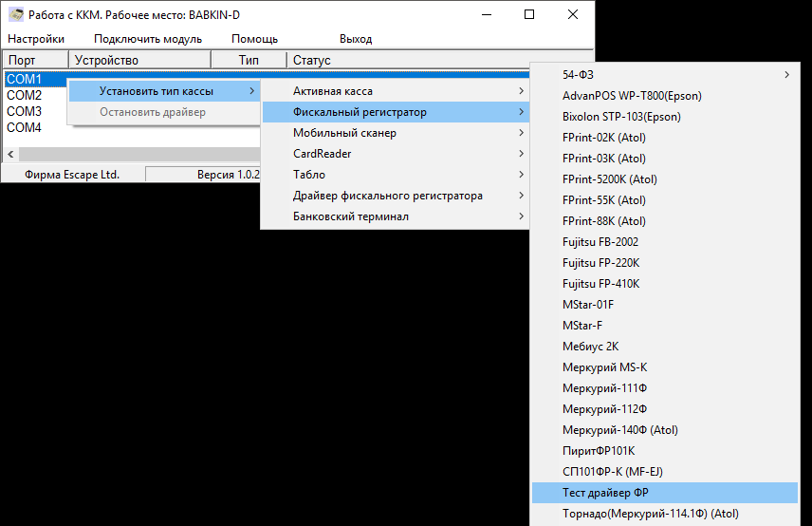This screenshot has width=812, height=526.
Task: Open the Помощь menu
Action: 254,39
